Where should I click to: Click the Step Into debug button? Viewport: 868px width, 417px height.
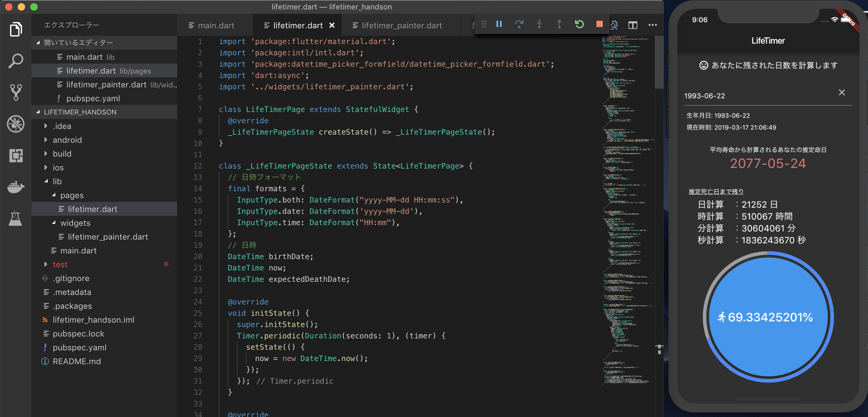539,24
